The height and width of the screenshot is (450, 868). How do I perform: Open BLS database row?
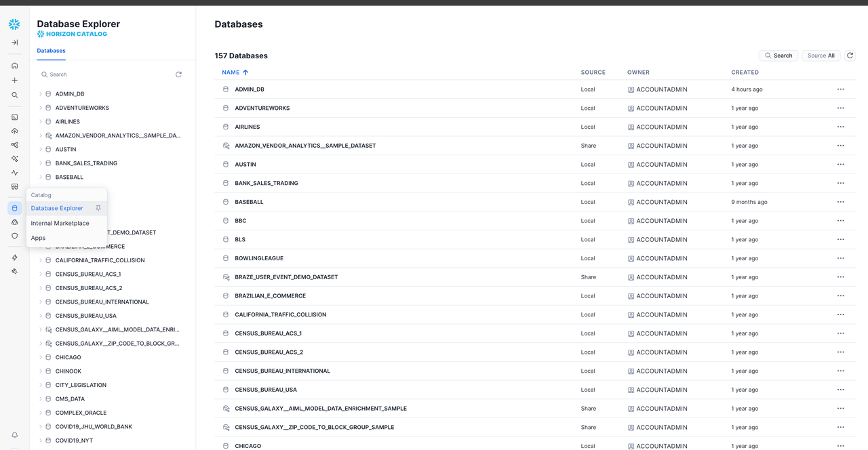(x=535, y=239)
